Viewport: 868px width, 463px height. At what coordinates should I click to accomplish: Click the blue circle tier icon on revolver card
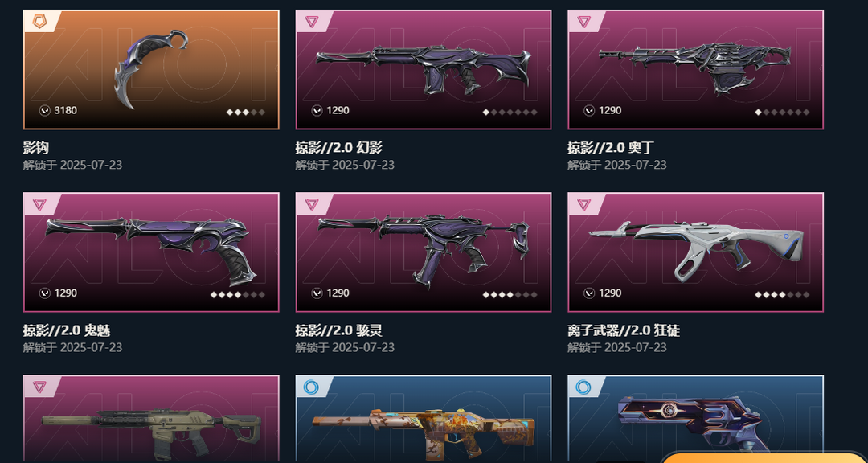583,387
